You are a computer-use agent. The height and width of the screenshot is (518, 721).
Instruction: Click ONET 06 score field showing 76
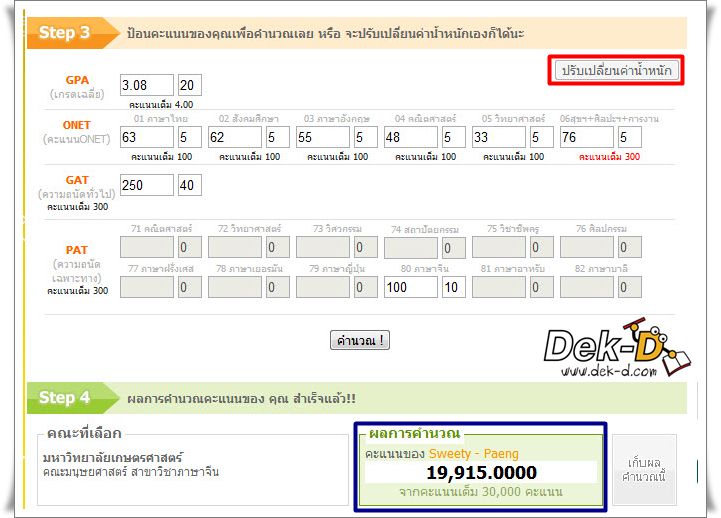(x=586, y=137)
